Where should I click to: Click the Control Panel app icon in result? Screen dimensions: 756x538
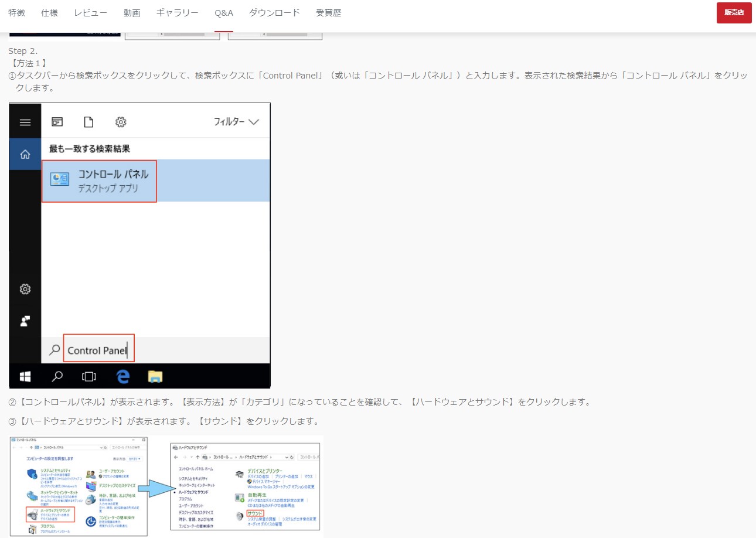(60, 179)
